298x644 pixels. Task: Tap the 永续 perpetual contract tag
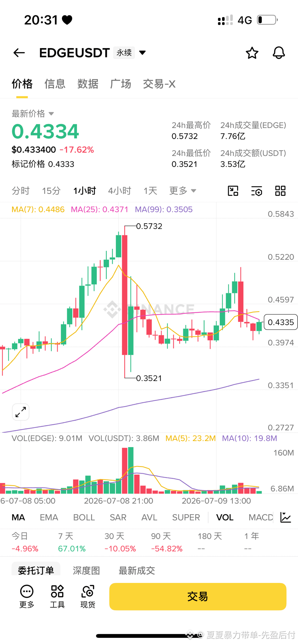point(124,53)
